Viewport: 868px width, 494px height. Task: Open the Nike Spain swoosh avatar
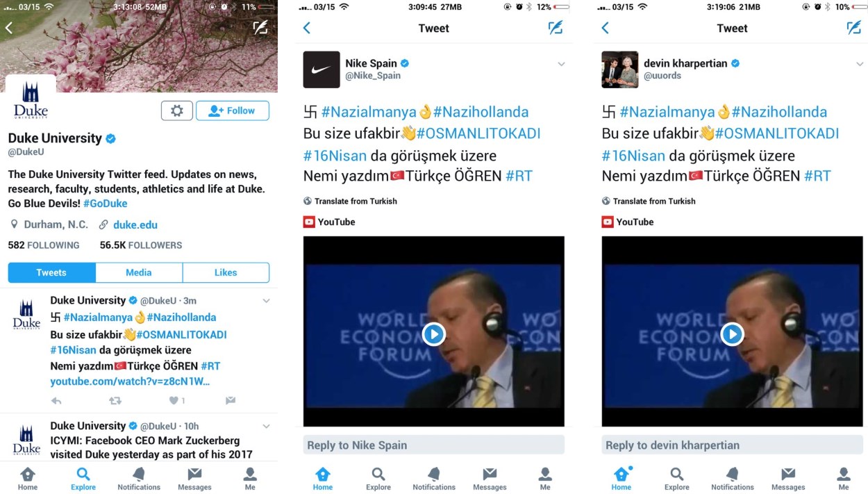322,69
